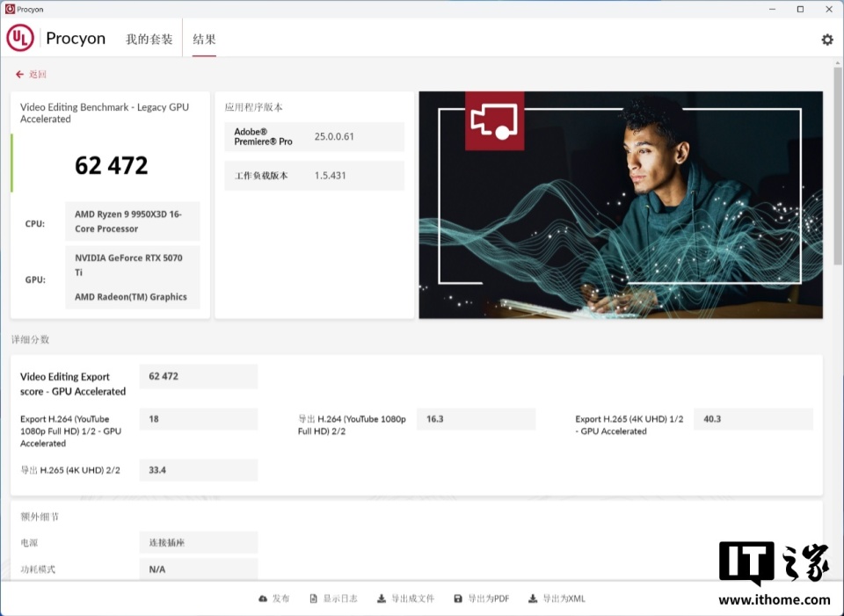Click the back arrow icon beside 返回
This screenshot has height=616, width=844.
[x=19, y=74]
